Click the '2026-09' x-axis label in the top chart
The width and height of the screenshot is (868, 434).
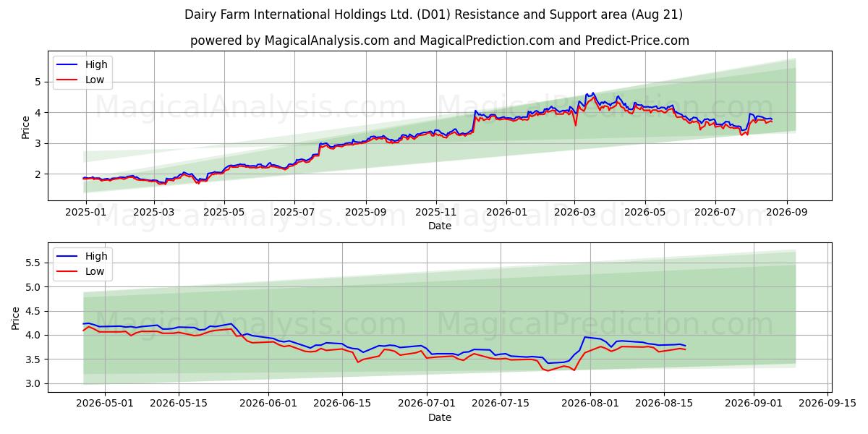[786, 213]
